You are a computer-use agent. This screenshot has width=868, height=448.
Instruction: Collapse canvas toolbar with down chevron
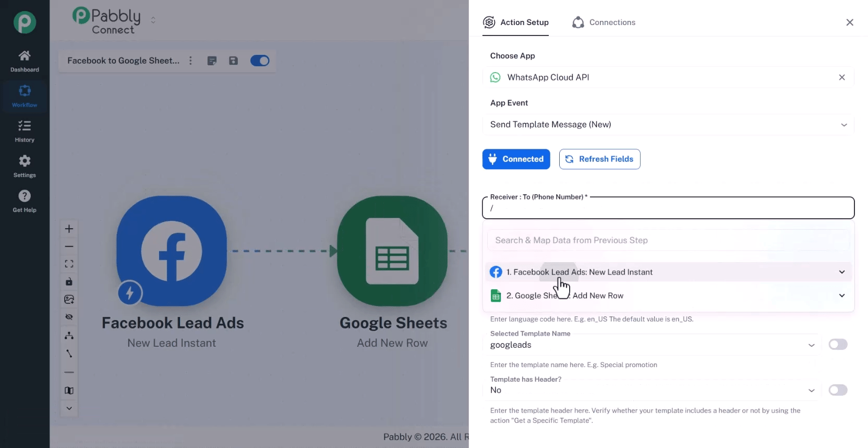(69, 408)
